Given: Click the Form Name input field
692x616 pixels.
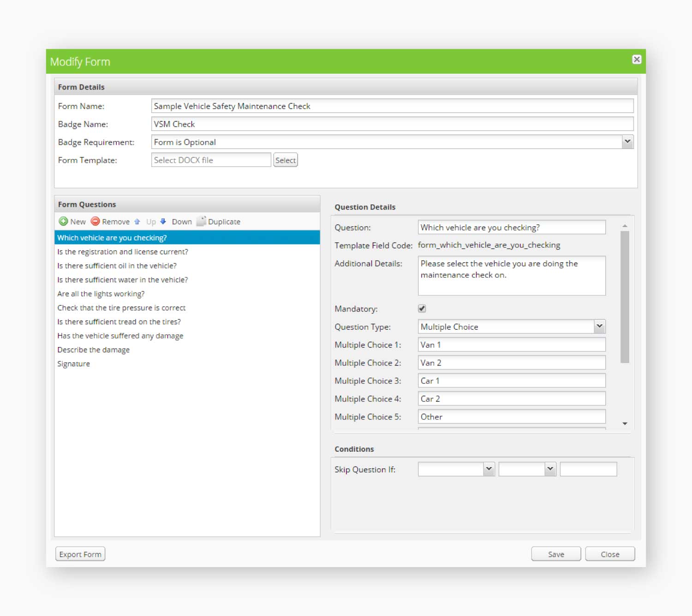Looking at the screenshot, I should [392, 106].
